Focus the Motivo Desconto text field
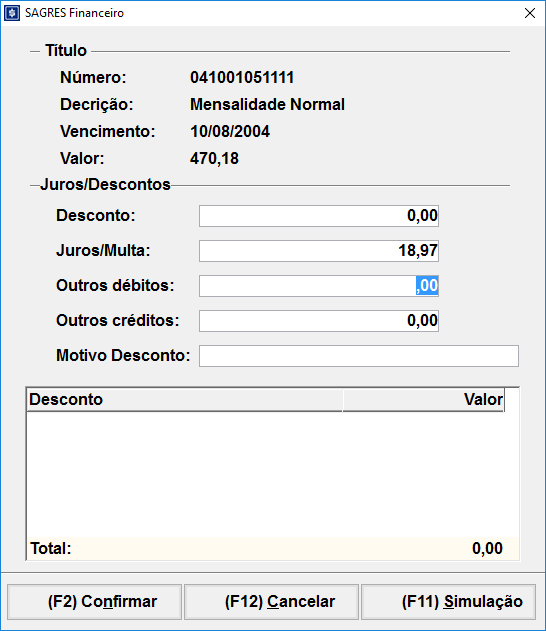The image size is (546, 631). tap(359, 356)
